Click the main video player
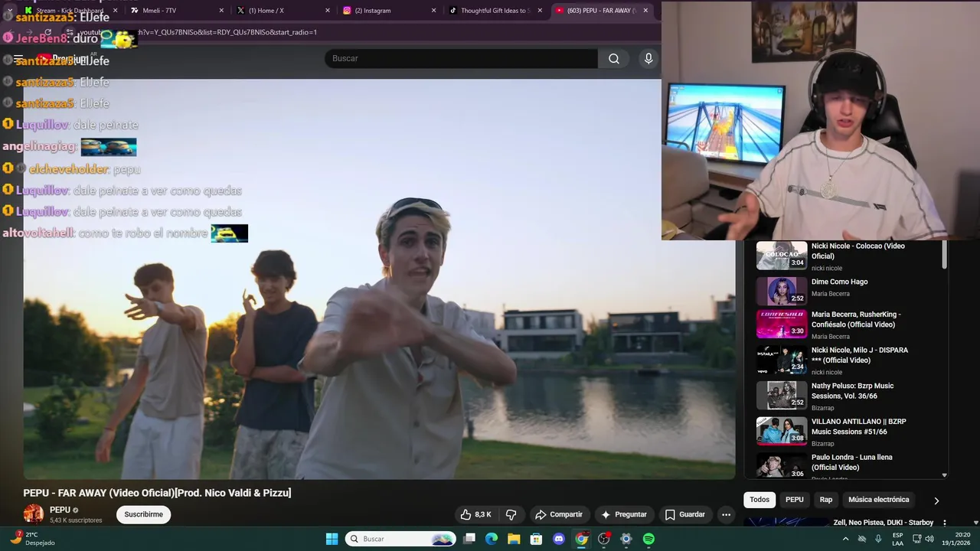Image resolution: width=980 pixels, height=551 pixels. pyautogui.click(x=379, y=279)
